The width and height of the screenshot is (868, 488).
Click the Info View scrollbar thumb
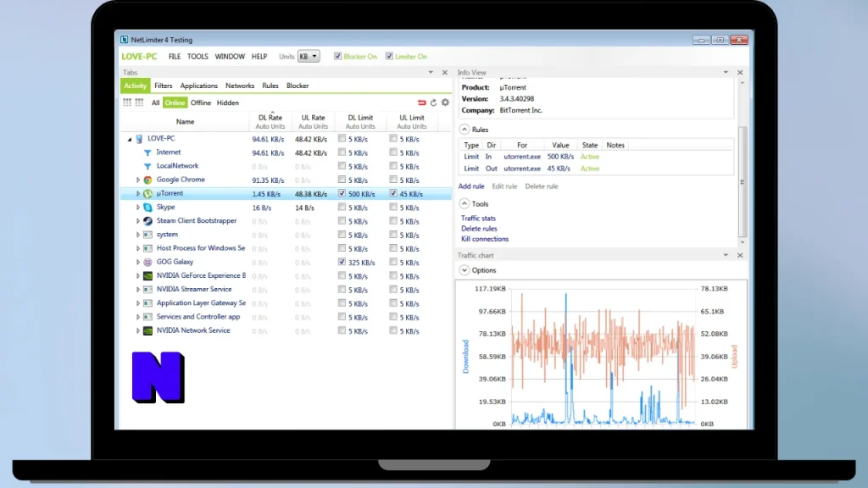(x=743, y=181)
